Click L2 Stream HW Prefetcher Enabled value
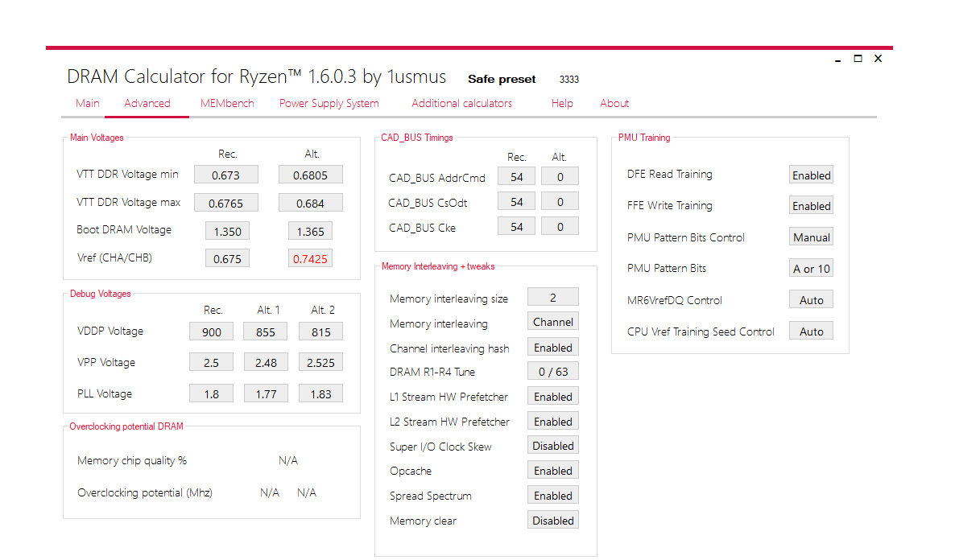 tap(553, 422)
